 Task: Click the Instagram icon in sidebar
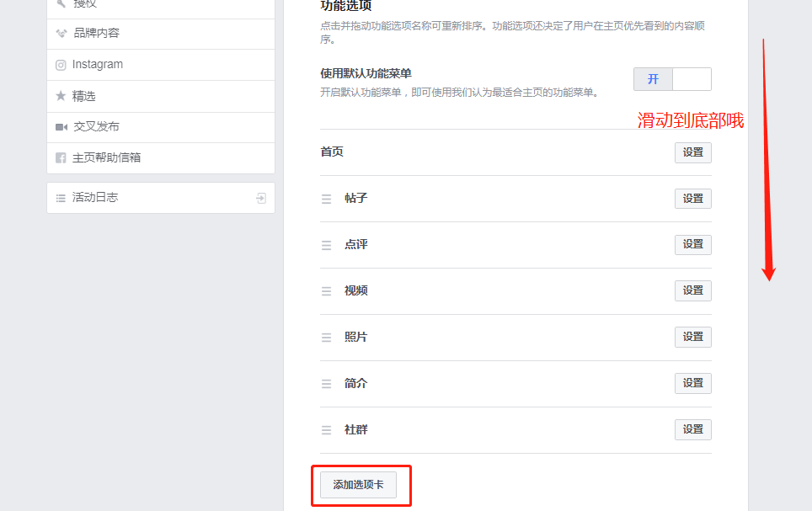(x=61, y=65)
